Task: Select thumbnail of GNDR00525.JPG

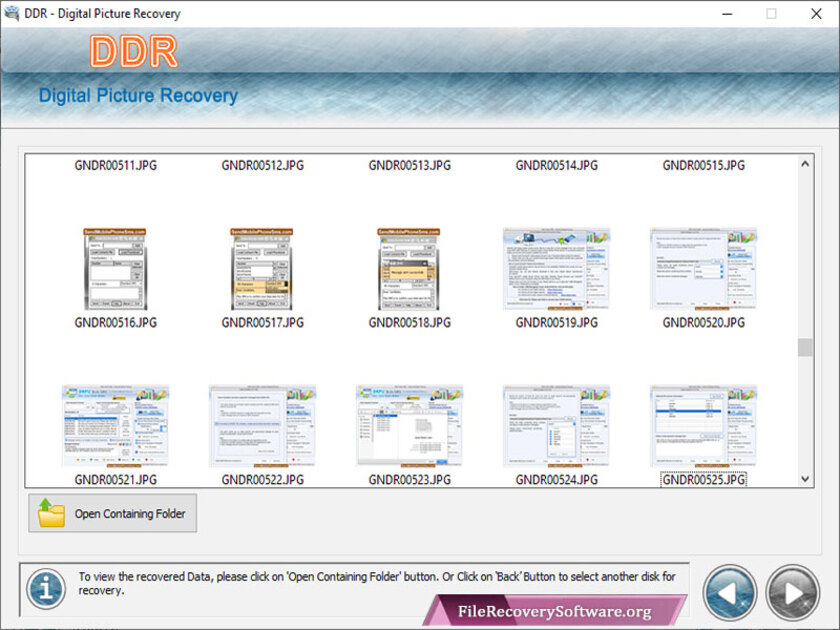Action: (703, 426)
